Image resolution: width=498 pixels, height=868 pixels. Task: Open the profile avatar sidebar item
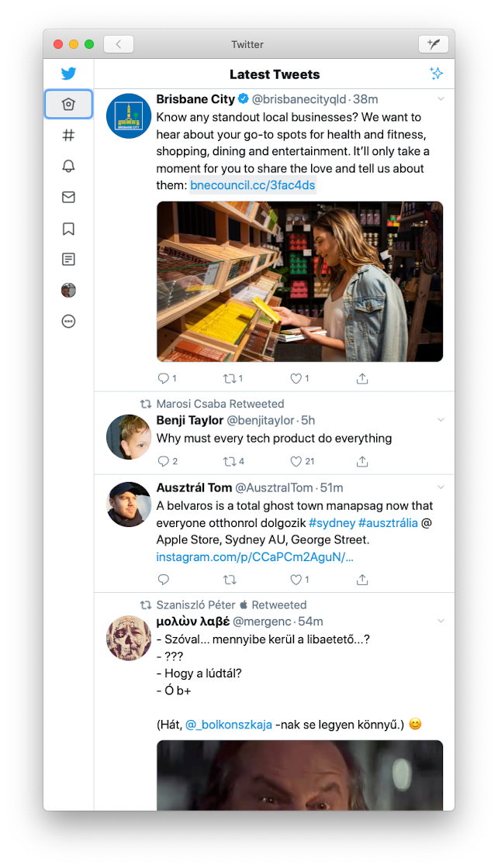[x=68, y=290]
